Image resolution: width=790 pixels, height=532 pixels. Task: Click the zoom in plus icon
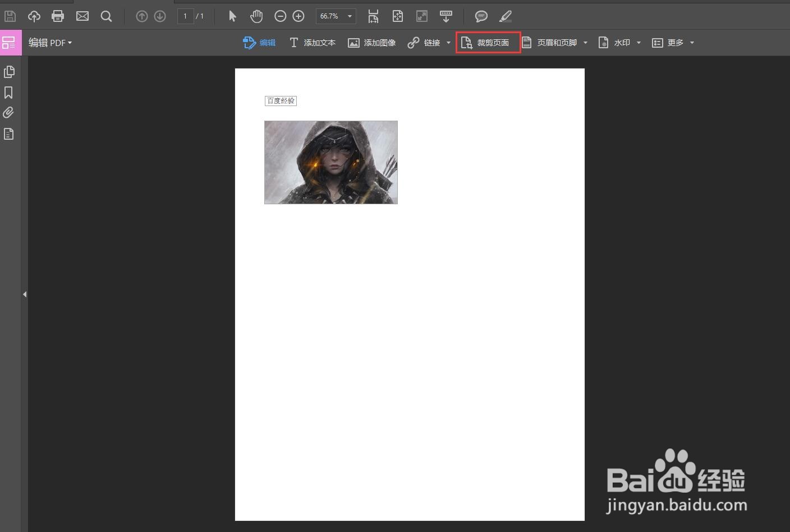[298, 16]
